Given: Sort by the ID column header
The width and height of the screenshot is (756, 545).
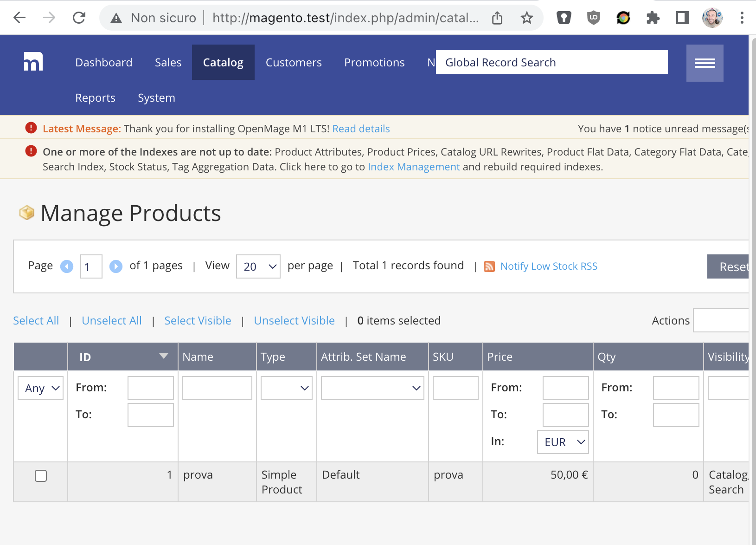Looking at the screenshot, I should 85,357.
